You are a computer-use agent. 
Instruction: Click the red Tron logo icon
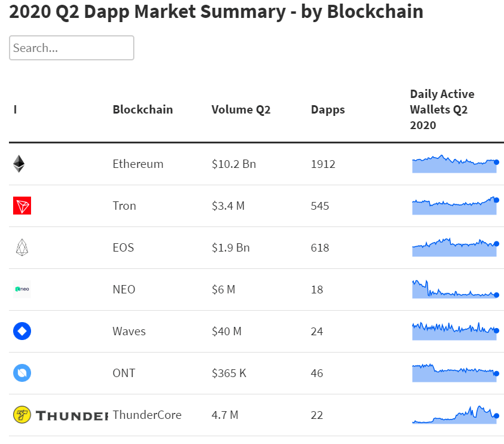tap(22, 206)
